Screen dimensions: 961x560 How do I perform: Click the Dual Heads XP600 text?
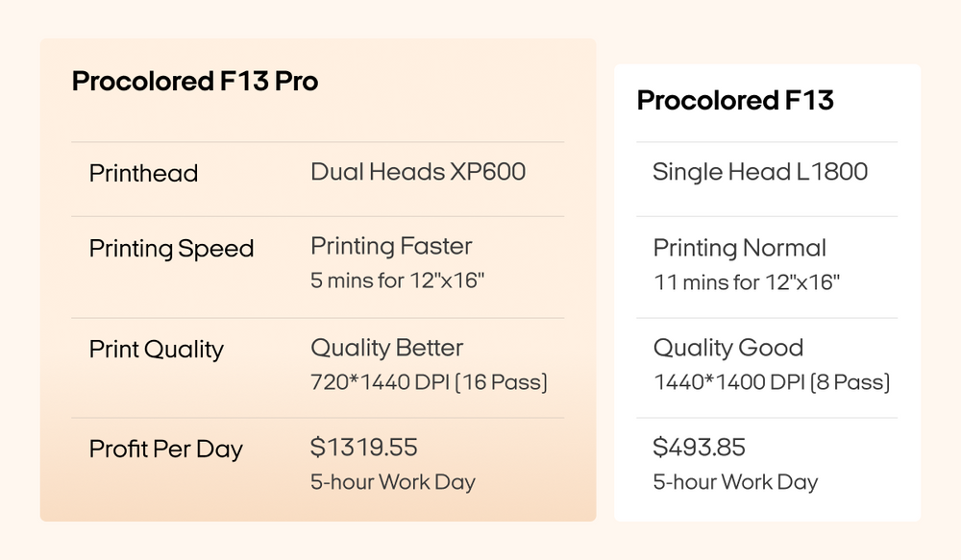(x=418, y=172)
